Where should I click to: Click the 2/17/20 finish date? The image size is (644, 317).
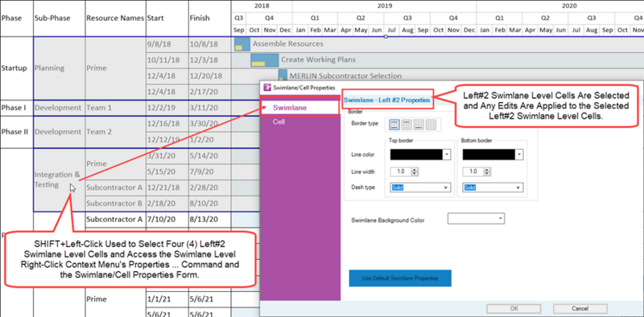tap(210, 92)
